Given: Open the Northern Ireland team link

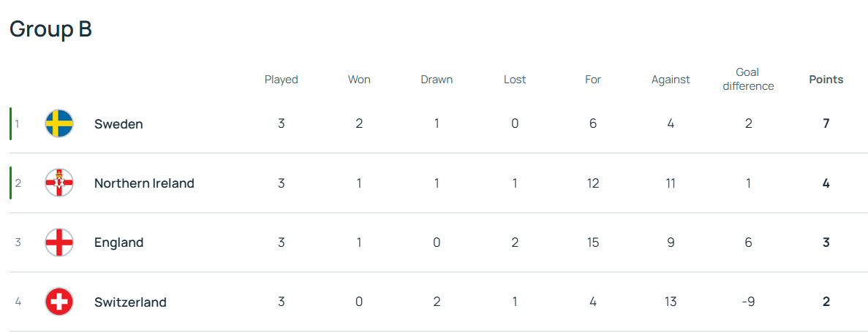Looking at the screenshot, I should click(144, 183).
